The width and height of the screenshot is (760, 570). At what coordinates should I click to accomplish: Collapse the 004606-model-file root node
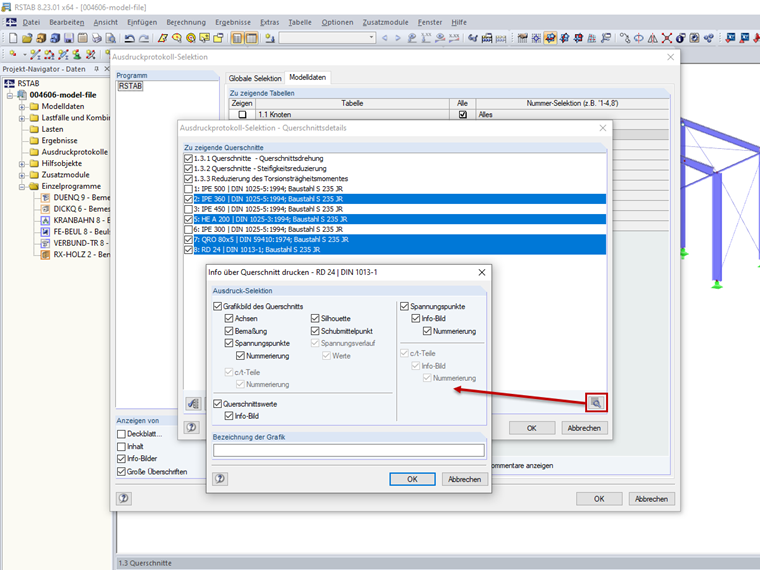[x=10, y=95]
